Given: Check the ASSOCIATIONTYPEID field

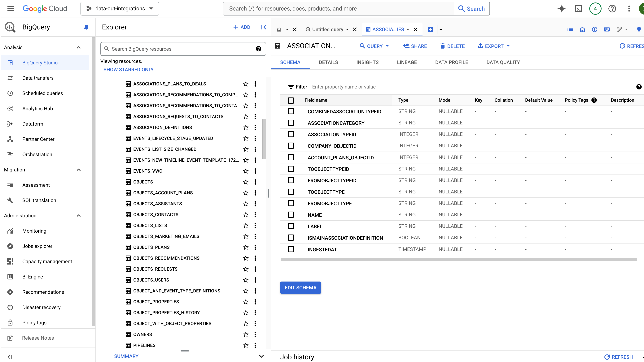Looking at the screenshot, I should coord(291,134).
